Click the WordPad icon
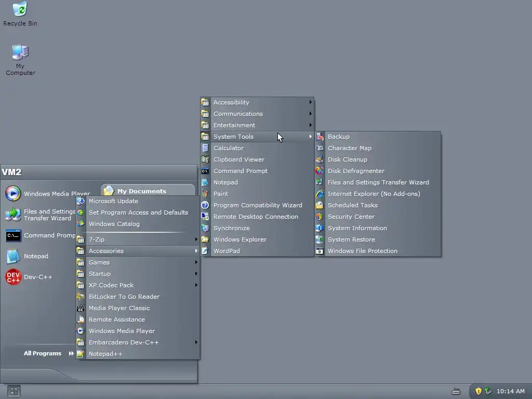Screen dimensions: 532x399 click(205, 251)
